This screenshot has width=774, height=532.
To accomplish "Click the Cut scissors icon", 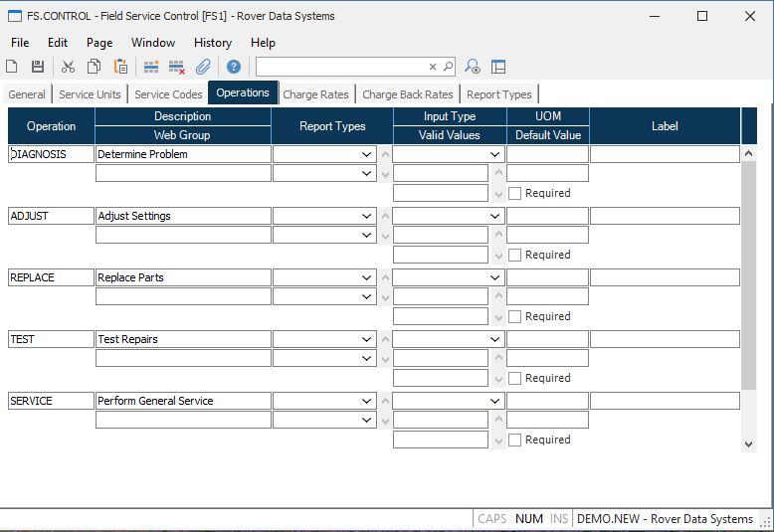I will coord(68,67).
